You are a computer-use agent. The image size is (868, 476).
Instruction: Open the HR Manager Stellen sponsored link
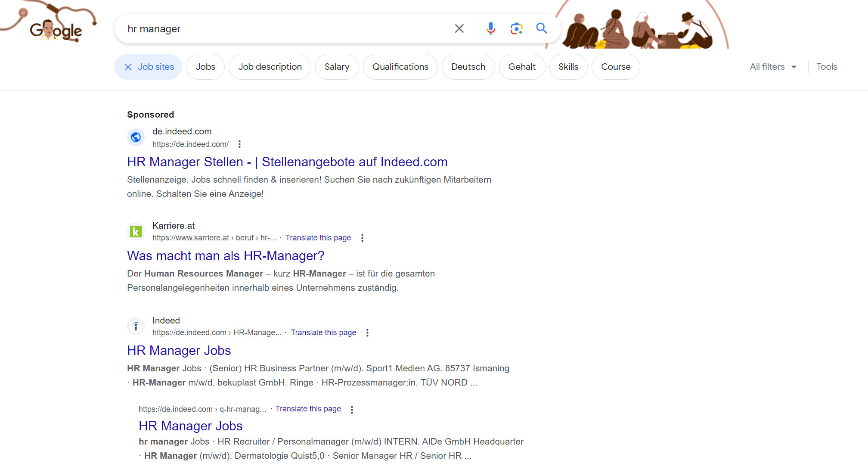click(287, 162)
